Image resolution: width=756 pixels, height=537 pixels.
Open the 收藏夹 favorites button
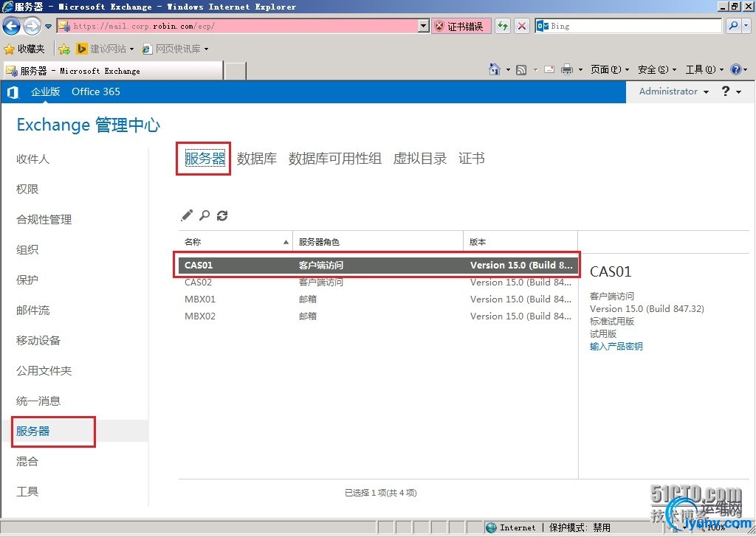(x=24, y=49)
